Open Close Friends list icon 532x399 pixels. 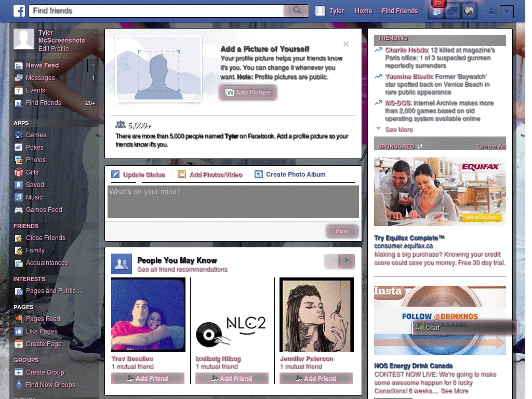pyautogui.click(x=19, y=238)
